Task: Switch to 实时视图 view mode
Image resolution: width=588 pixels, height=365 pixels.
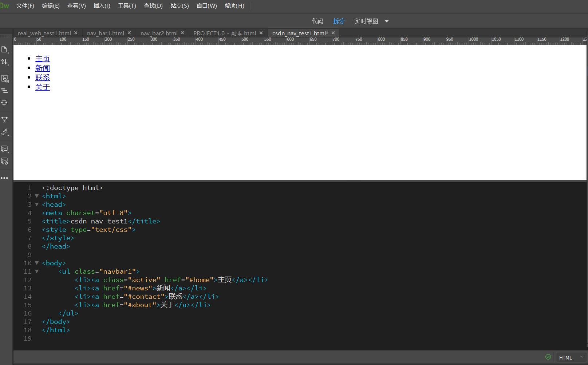Action: [x=366, y=21]
